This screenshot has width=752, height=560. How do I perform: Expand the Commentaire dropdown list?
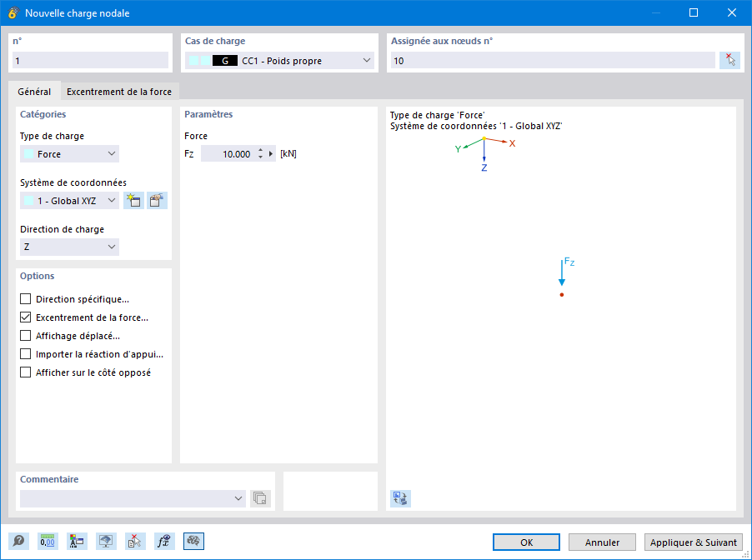238,498
